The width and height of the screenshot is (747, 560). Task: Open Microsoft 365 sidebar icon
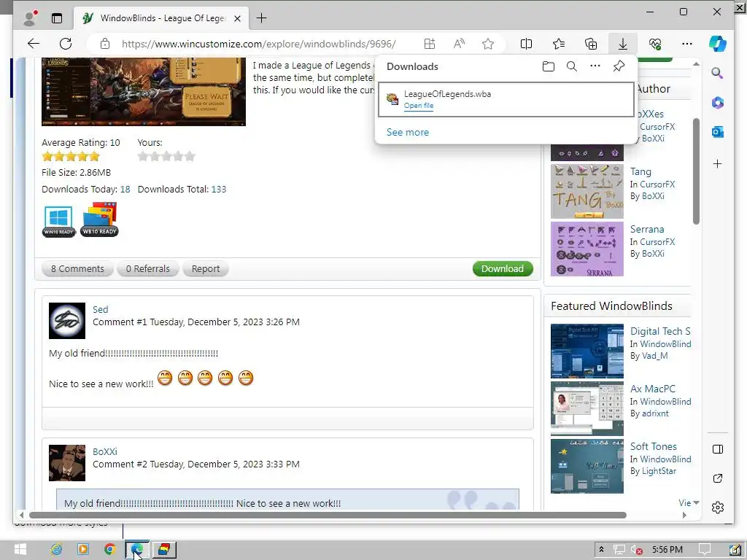718,103
